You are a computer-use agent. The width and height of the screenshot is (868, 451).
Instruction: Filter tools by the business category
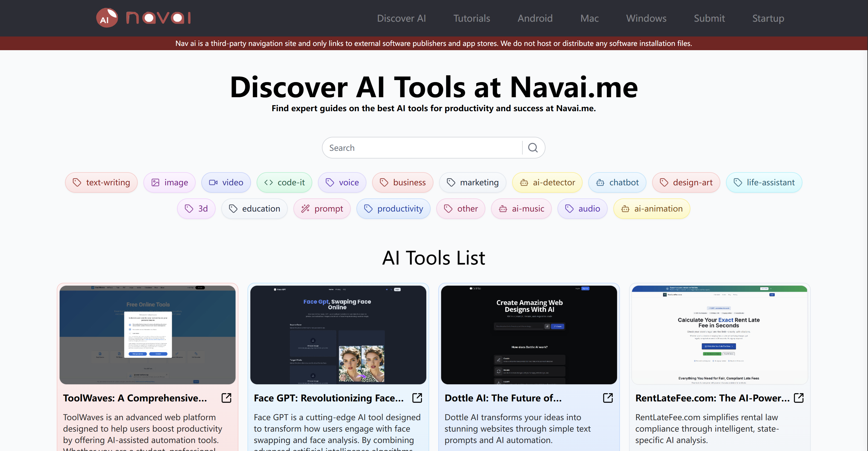click(x=403, y=182)
